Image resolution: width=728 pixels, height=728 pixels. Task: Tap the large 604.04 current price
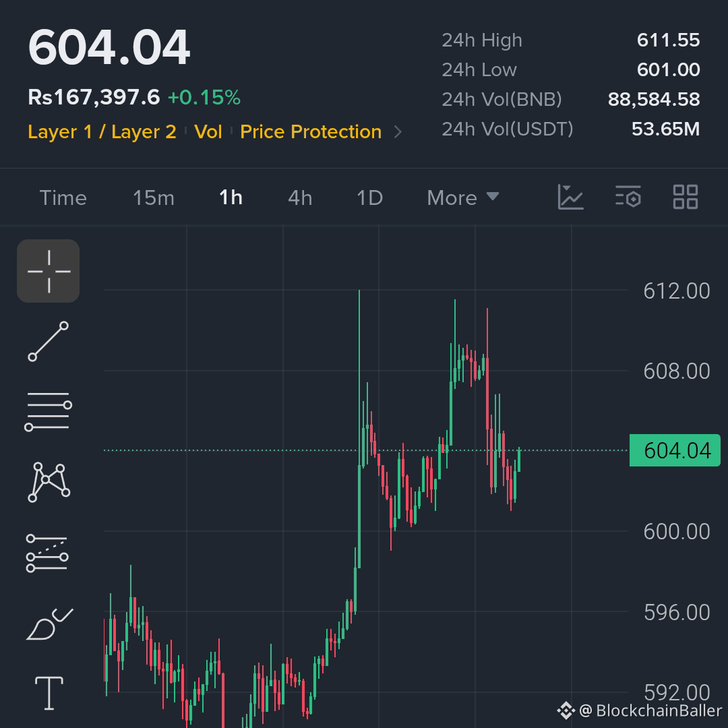109,47
